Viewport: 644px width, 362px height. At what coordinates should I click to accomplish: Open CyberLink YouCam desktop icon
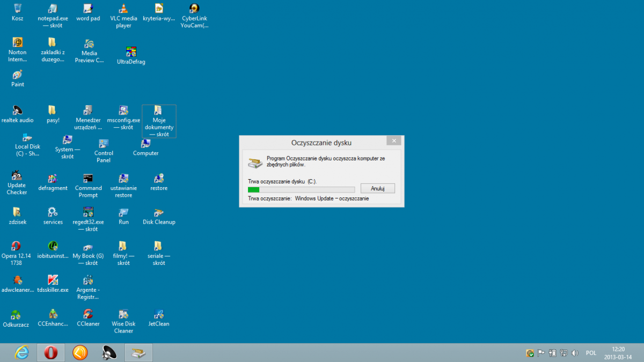(194, 8)
